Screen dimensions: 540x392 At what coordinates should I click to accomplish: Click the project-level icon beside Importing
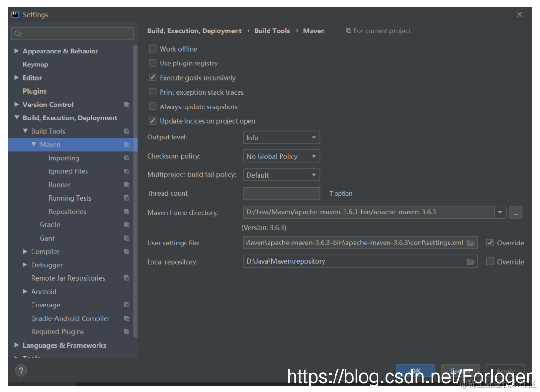point(126,158)
